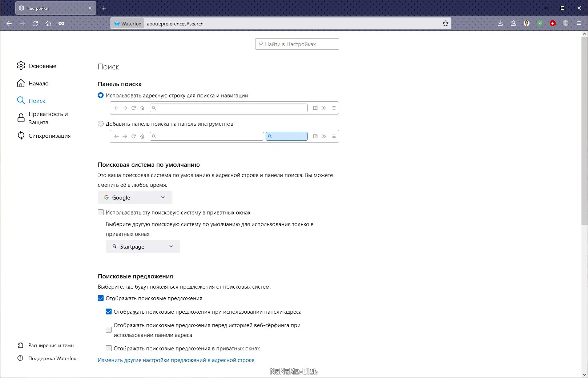Viewport: 588px width, 378px height.
Task: Click inside the 'Найти в Настройках' search field
Action: click(x=297, y=44)
